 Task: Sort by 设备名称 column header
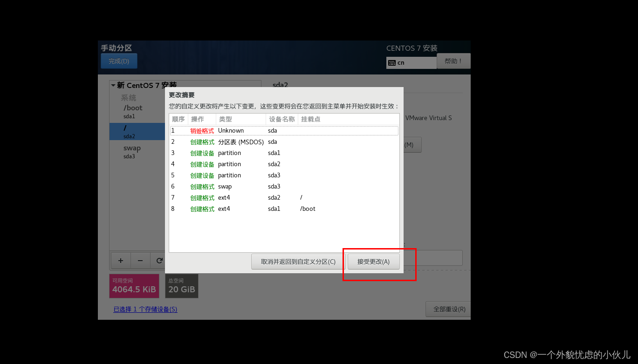tap(282, 119)
